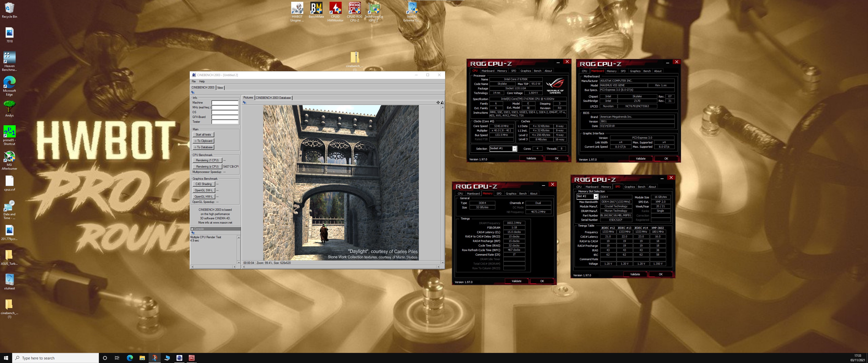The image size is (868, 363).
Task: Open Graphics tab in CPU-Z Mainboard window
Action: pos(635,71)
